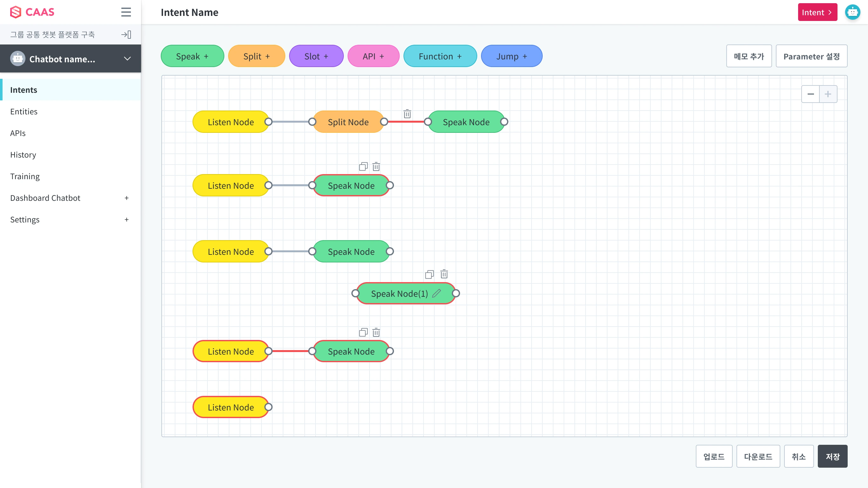Select the lone Listen Node at bottom
Viewport: 868px width, 488px height.
231,407
